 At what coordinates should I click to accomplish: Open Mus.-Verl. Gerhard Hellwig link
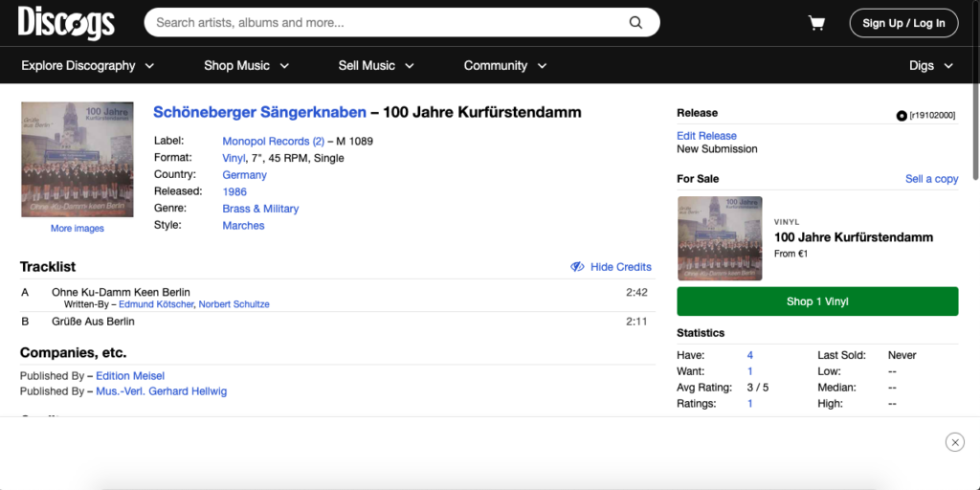click(161, 391)
